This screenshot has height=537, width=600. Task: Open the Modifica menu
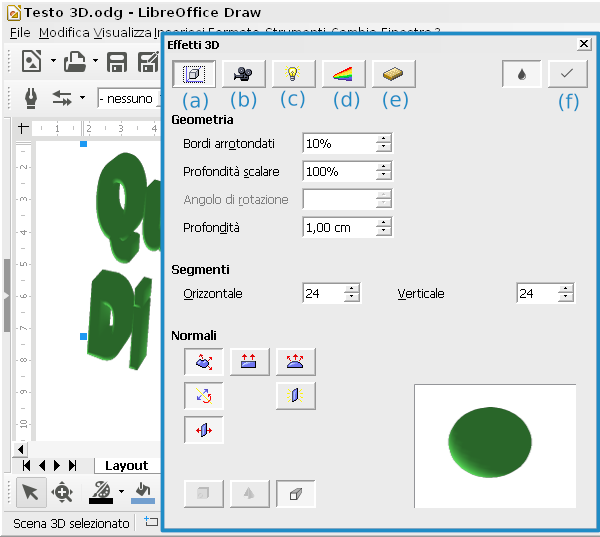coord(64,33)
